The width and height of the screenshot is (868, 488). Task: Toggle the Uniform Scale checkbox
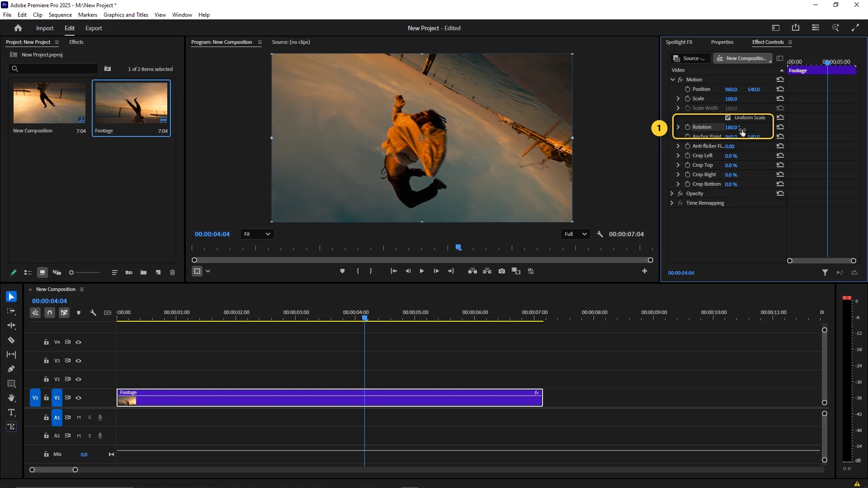click(728, 117)
